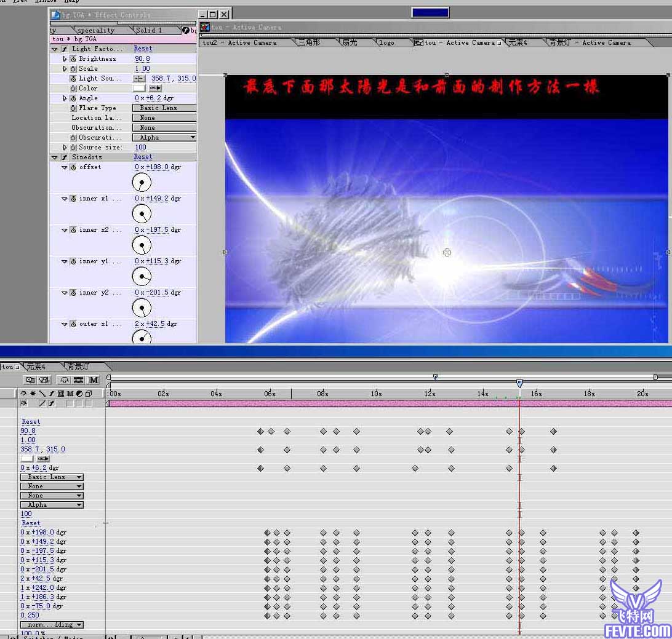Click the Scale value 1.00 in Effect Controls
Screen dimensions: 672x639
coord(142,68)
